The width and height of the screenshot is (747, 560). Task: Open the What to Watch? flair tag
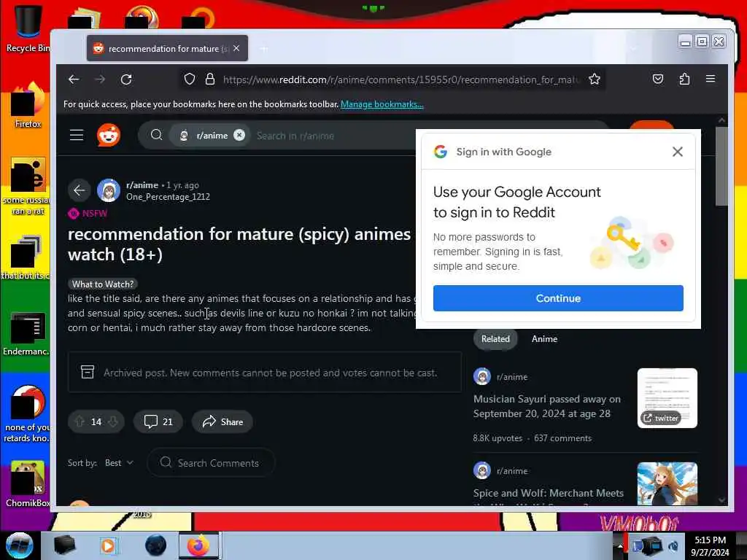(x=102, y=284)
